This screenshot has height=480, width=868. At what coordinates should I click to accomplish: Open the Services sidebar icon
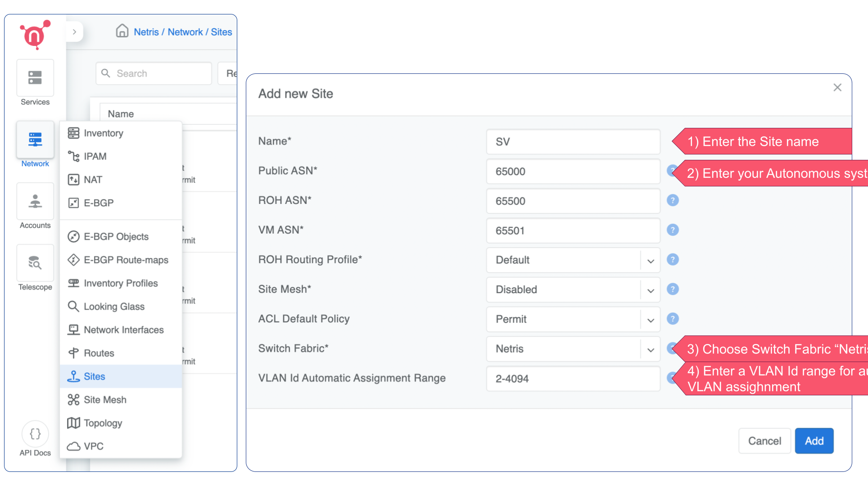tap(35, 78)
